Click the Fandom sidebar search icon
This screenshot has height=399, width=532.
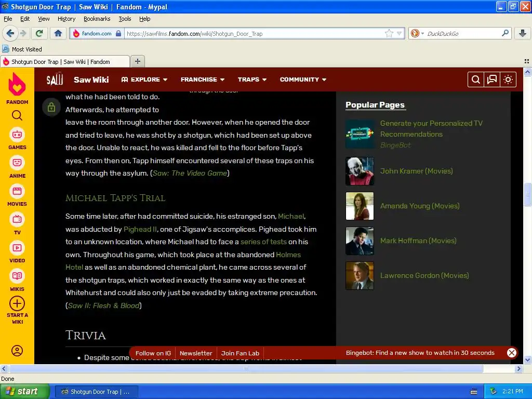(x=17, y=116)
